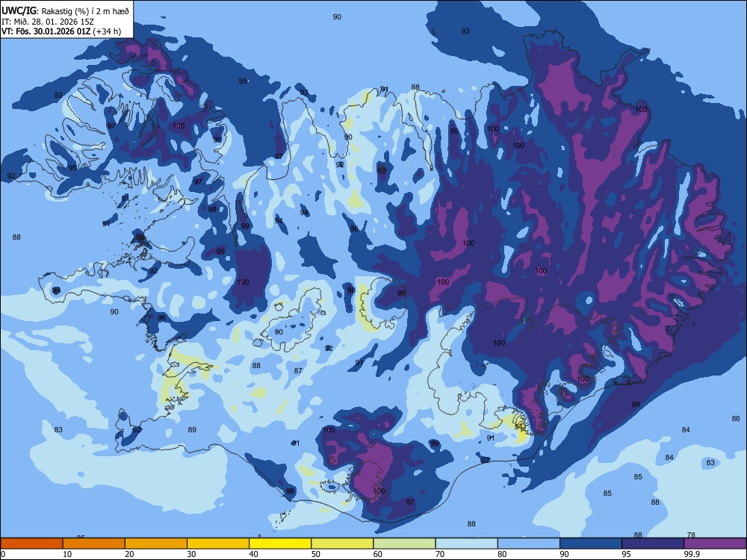Click the pale blue 70–80 legend swatch
The height and width of the screenshot is (560, 747).
coord(466,544)
